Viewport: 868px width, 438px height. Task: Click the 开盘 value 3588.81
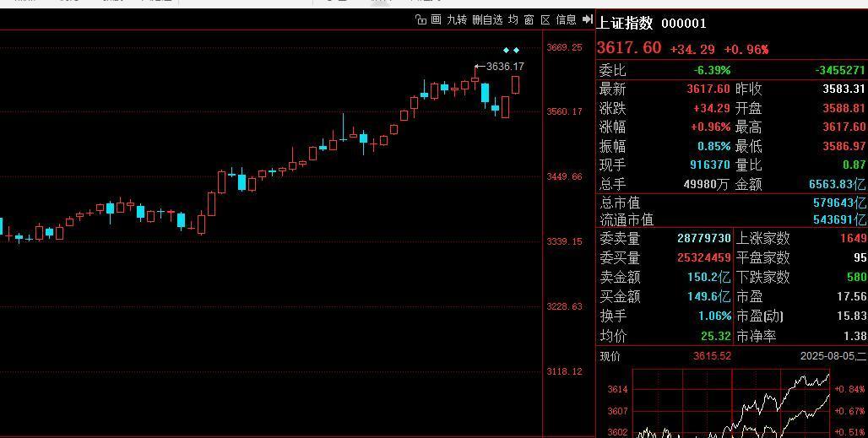844,108
